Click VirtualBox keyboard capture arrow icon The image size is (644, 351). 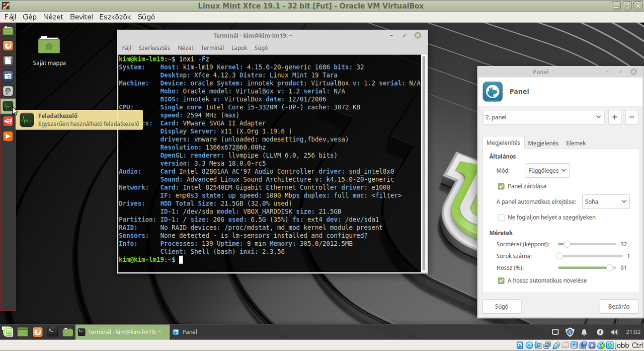pos(610,345)
